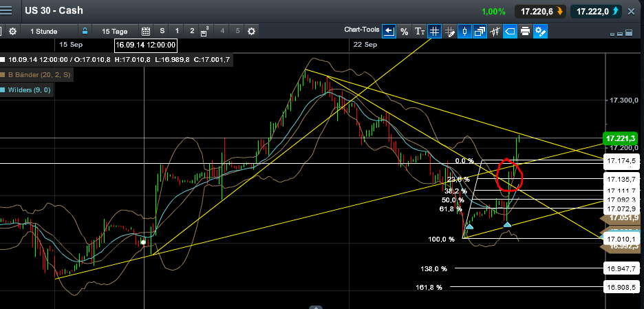Select the candlestick chart type icon
The image size is (644, 309).
[x=495, y=31]
